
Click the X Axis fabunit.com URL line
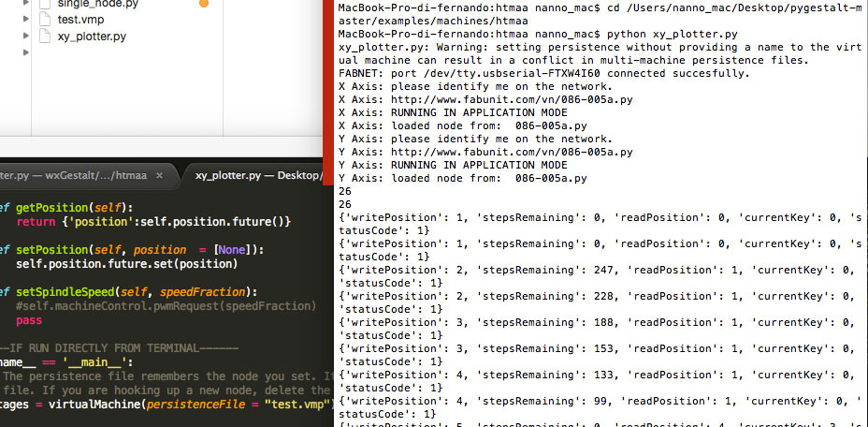click(485, 100)
